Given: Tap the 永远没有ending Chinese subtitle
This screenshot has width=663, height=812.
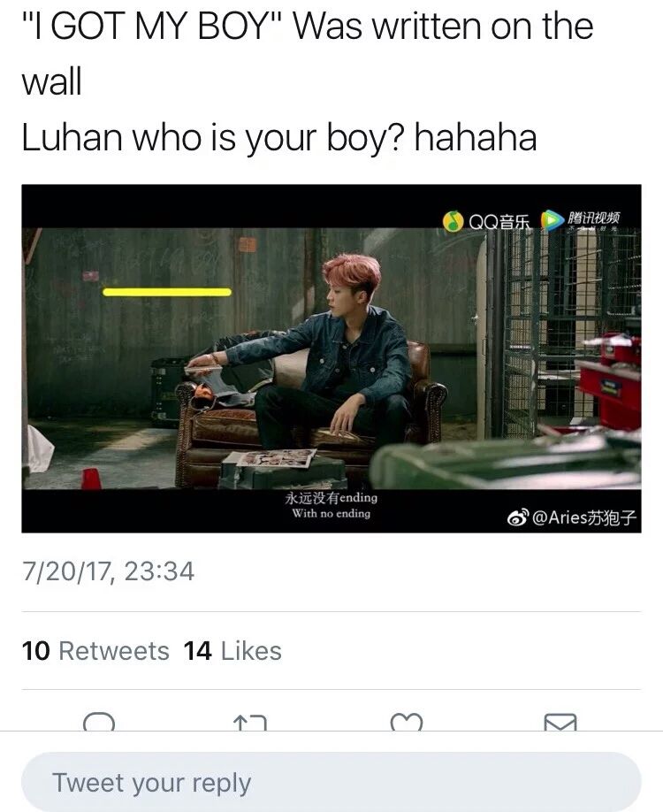Looking at the screenshot, I should tap(331, 498).
